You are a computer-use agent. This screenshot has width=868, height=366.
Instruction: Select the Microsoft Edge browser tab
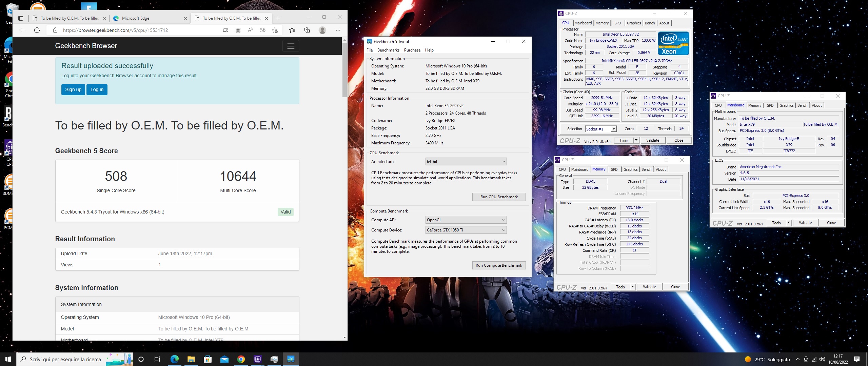pyautogui.click(x=149, y=18)
